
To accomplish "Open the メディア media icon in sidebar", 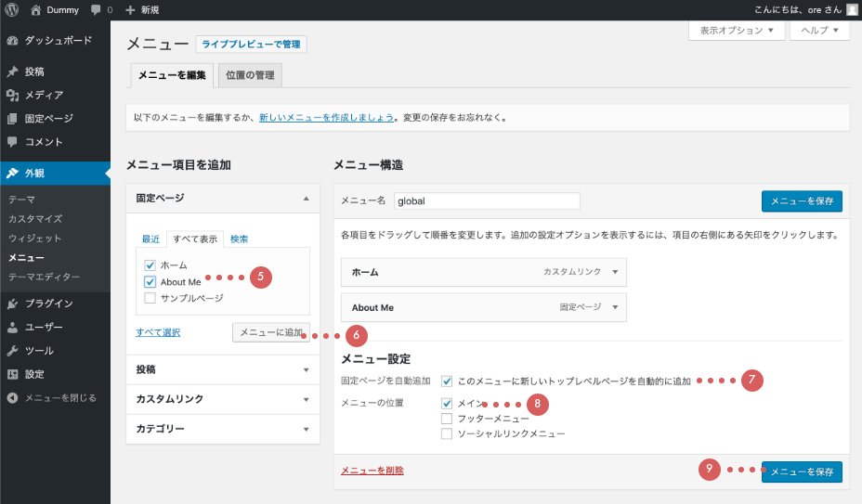I will pyautogui.click(x=12, y=95).
